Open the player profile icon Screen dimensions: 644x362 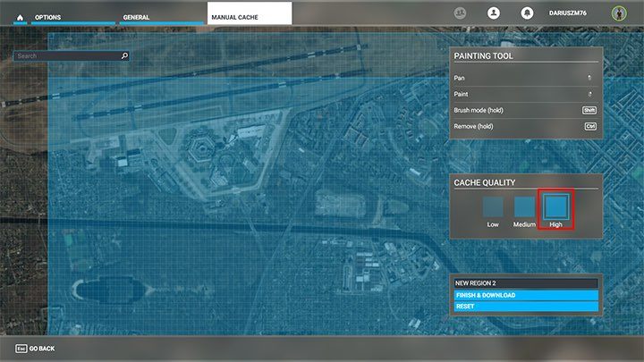pyautogui.click(x=492, y=13)
